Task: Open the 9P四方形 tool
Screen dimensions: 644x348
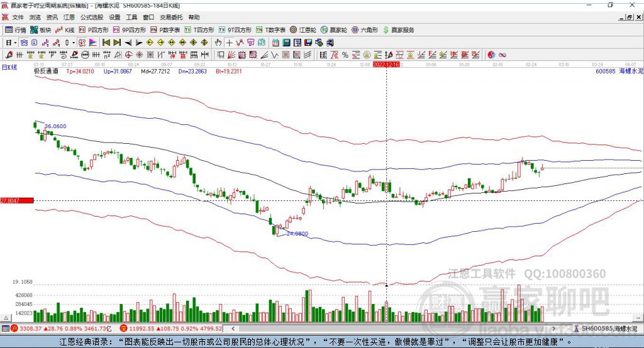Action: click(130, 30)
